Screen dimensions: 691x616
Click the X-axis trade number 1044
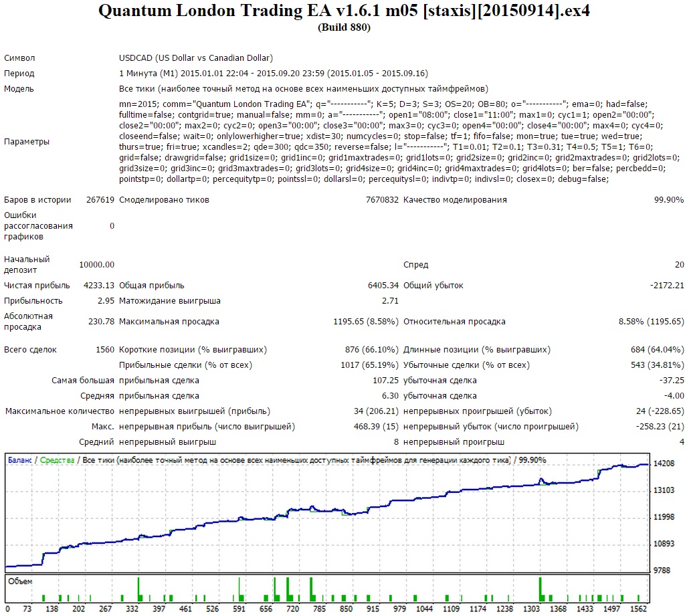coord(424,609)
